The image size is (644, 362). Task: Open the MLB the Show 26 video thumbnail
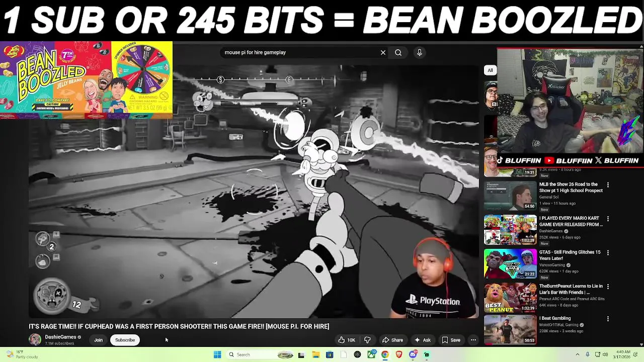click(x=510, y=196)
